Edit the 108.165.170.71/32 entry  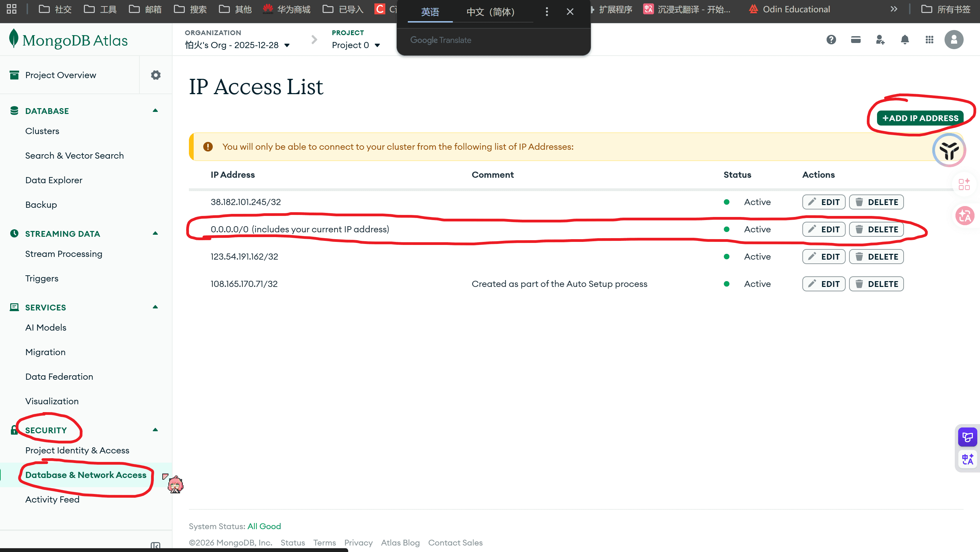coord(823,284)
